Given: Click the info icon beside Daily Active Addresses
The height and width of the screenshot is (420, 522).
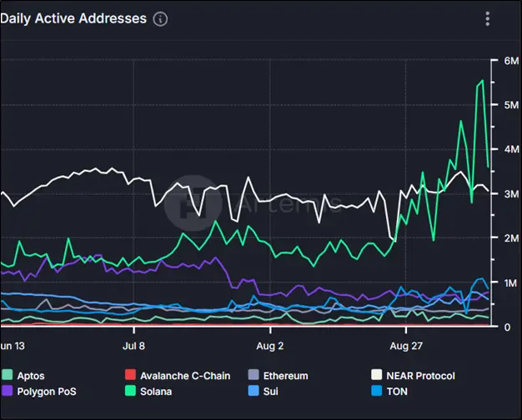Looking at the screenshot, I should pos(161,18).
